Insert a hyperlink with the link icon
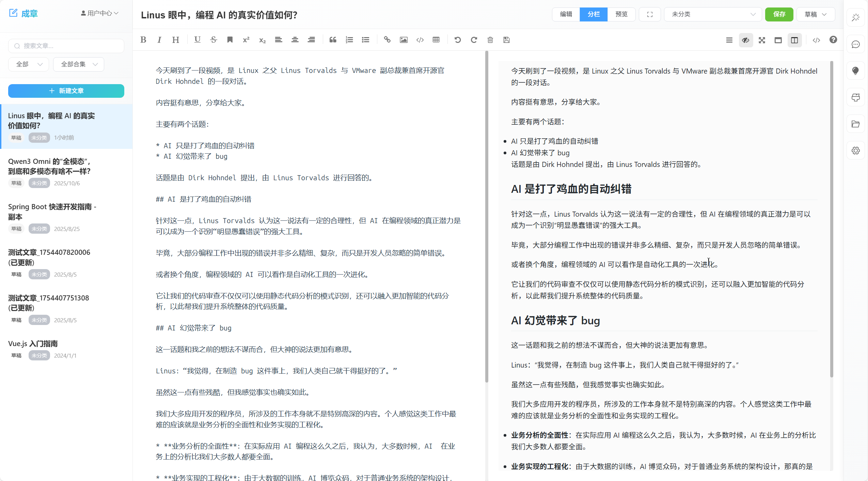 click(x=387, y=40)
